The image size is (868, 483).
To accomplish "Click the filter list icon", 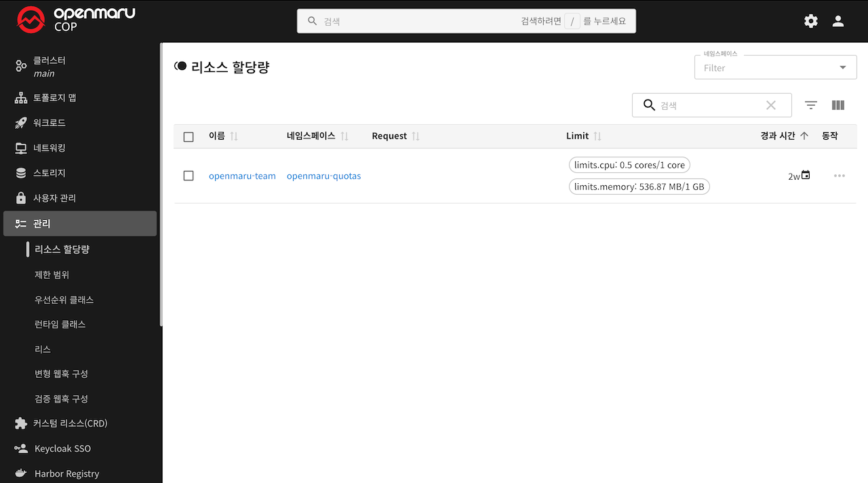I will pyautogui.click(x=811, y=105).
